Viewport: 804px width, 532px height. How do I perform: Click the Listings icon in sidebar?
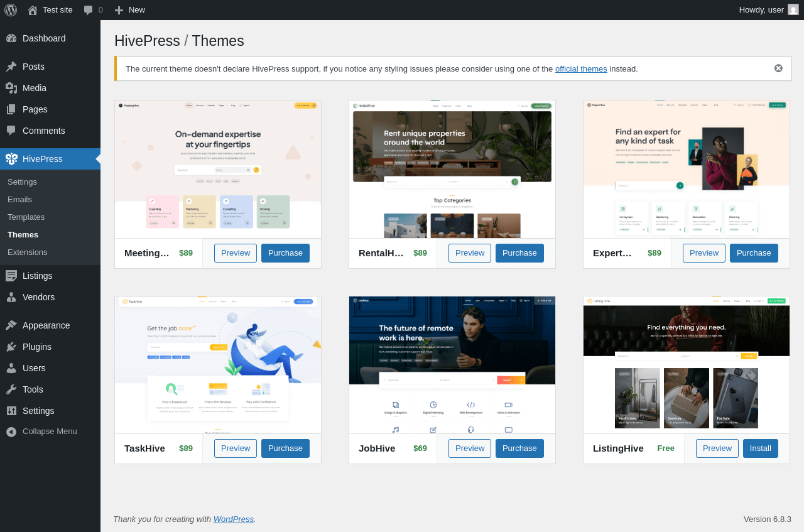click(11, 276)
